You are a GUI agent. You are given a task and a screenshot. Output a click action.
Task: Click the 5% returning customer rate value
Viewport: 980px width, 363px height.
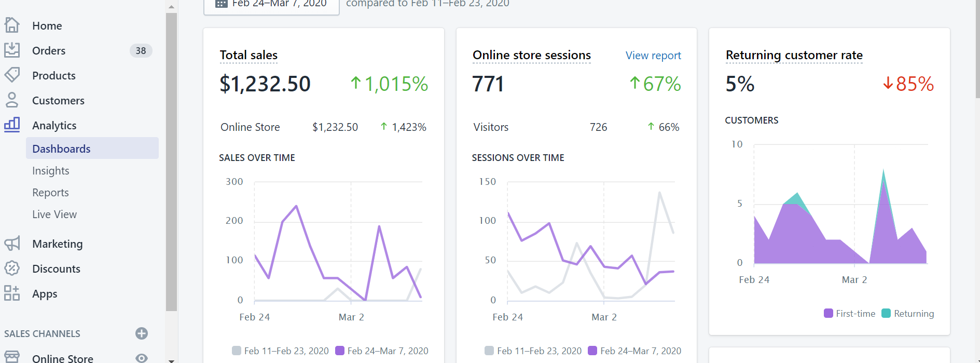[x=740, y=84]
